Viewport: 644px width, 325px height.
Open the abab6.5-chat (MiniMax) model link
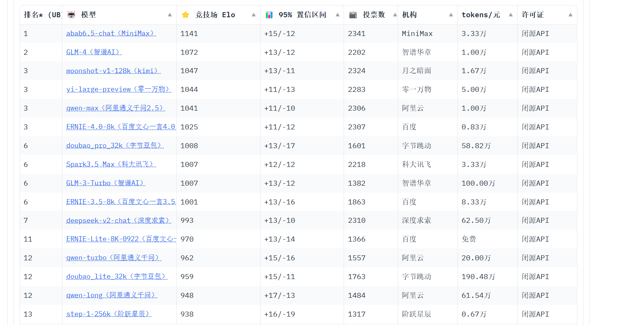[111, 33]
